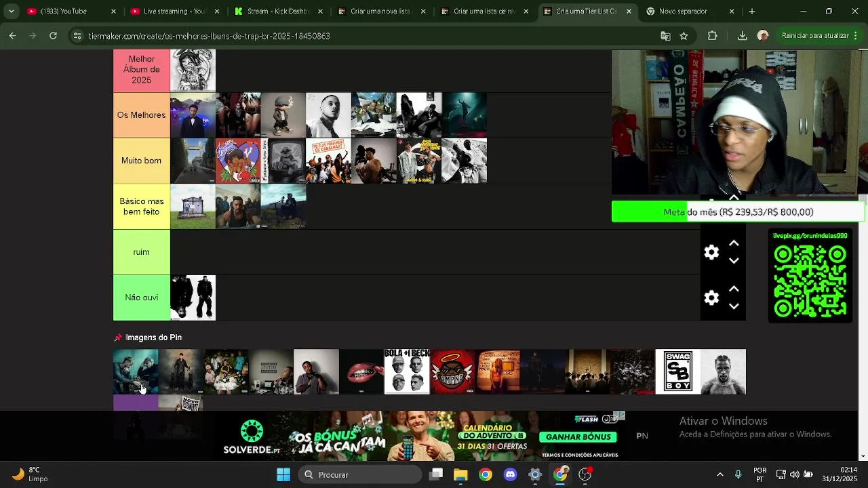Open the Chrome profile avatar
Image resolution: width=868 pixels, height=488 pixels.
(763, 36)
